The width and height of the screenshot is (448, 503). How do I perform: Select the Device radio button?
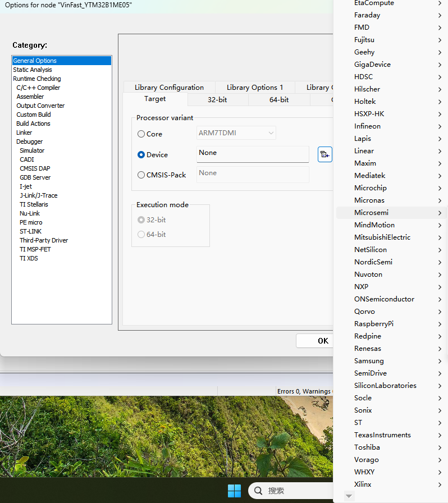point(141,154)
